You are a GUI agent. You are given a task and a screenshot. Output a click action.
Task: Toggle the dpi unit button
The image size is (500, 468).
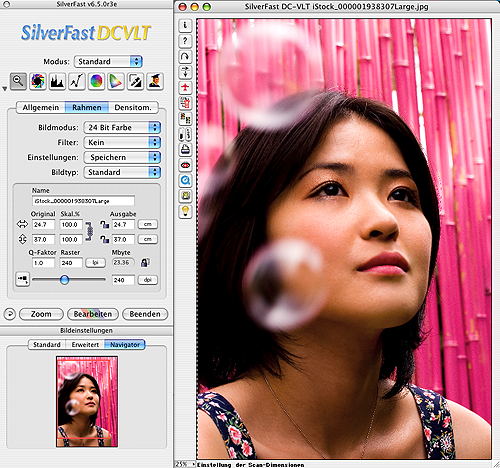[148, 280]
